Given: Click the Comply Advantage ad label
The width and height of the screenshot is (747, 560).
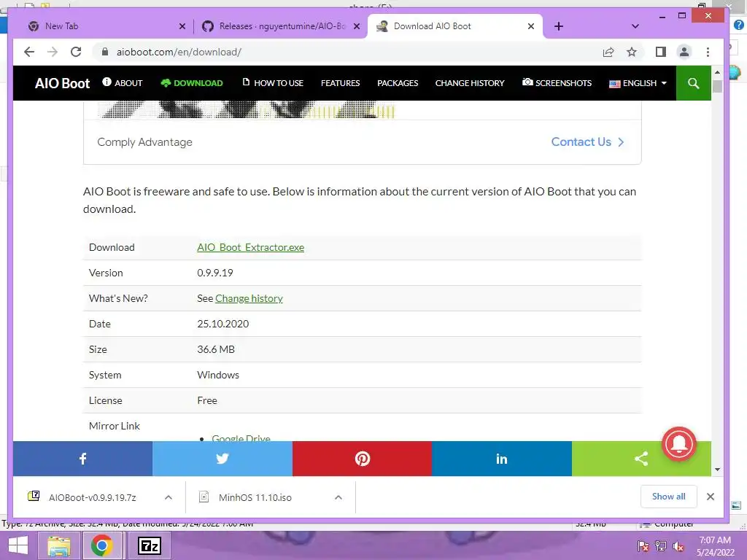Looking at the screenshot, I should tap(145, 142).
